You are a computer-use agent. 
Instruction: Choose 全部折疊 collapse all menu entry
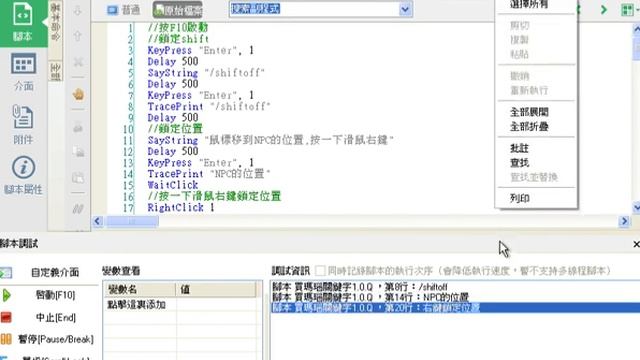(529, 127)
